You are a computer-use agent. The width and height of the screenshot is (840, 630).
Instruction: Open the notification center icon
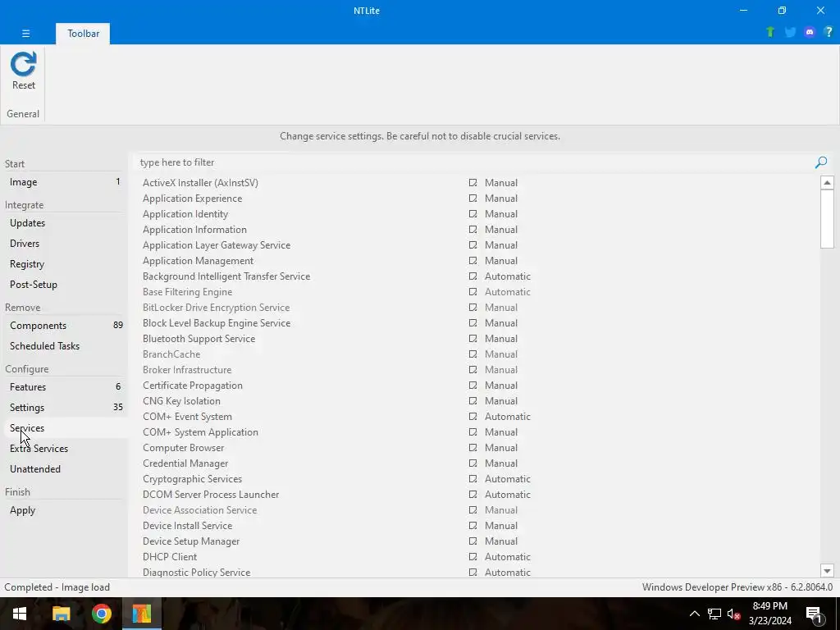point(814,614)
